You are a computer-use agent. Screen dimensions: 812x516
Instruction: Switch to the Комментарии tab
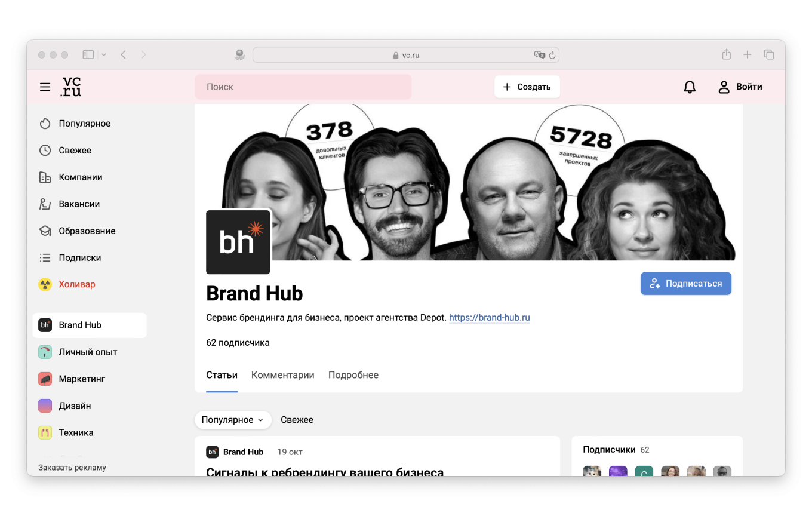(x=282, y=374)
